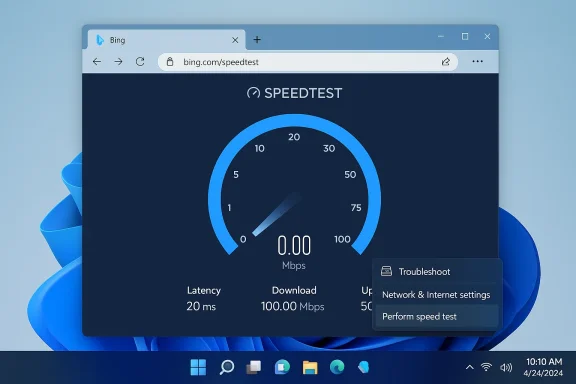Open File Explorer from the taskbar

(x=310, y=367)
